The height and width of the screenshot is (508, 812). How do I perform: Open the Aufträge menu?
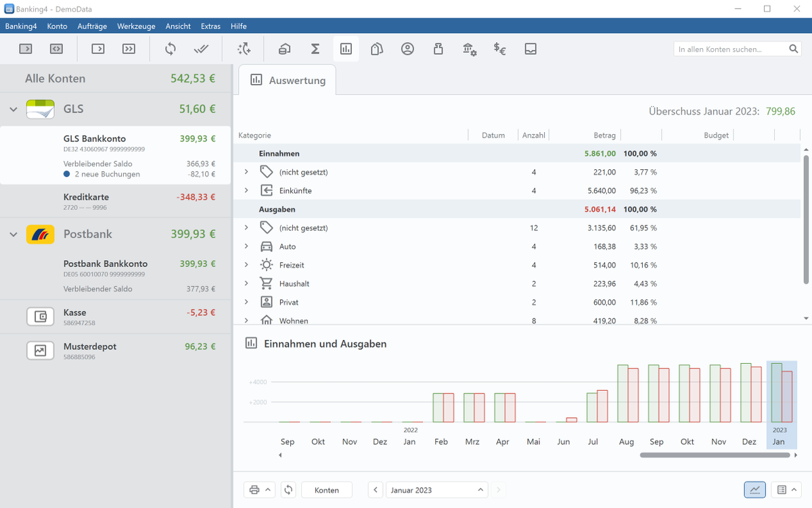coord(92,26)
